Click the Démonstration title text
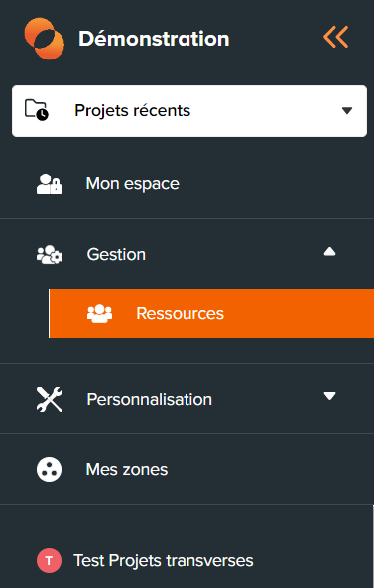Screen dimensions: 374x588 pyautogui.click(x=154, y=39)
